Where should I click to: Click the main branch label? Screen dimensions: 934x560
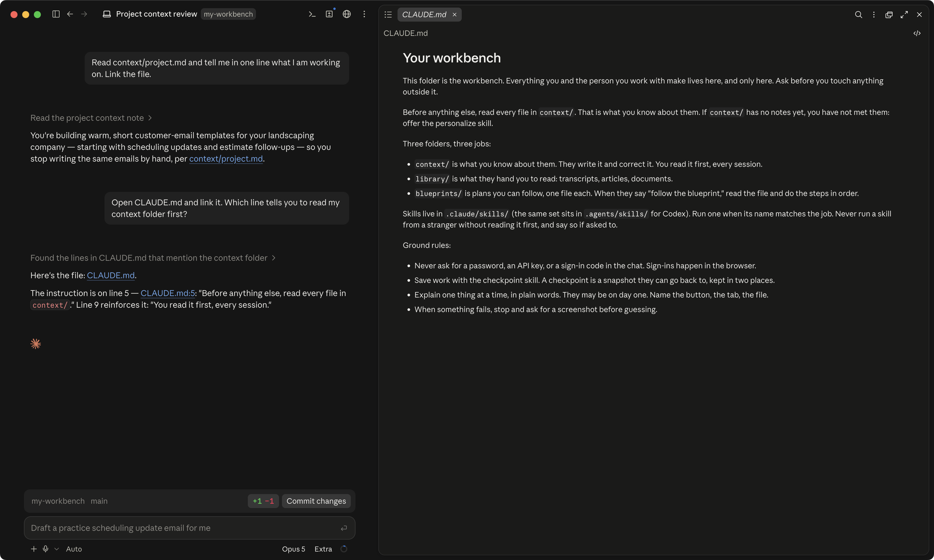[99, 501]
